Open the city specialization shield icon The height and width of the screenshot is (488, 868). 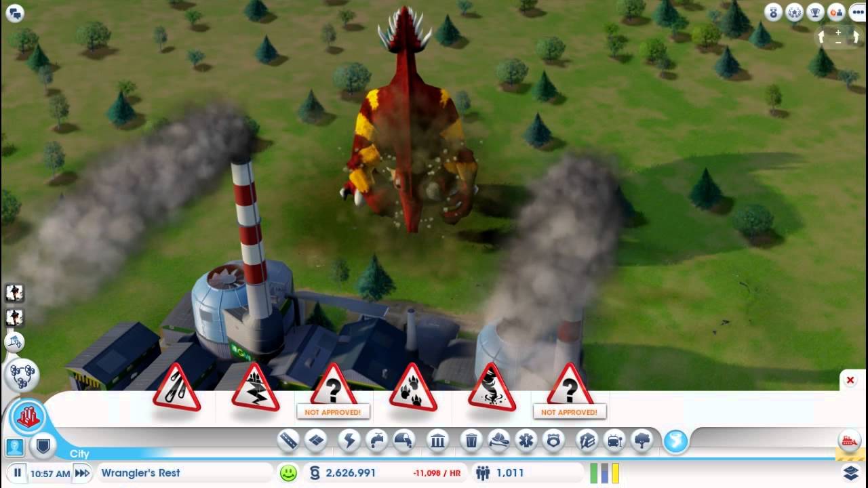(42, 446)
